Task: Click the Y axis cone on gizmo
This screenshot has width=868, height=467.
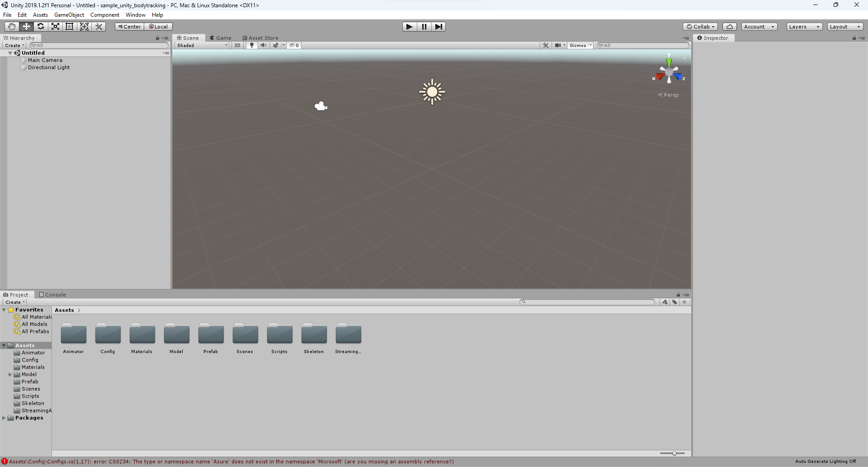Action: click(669, 61)
